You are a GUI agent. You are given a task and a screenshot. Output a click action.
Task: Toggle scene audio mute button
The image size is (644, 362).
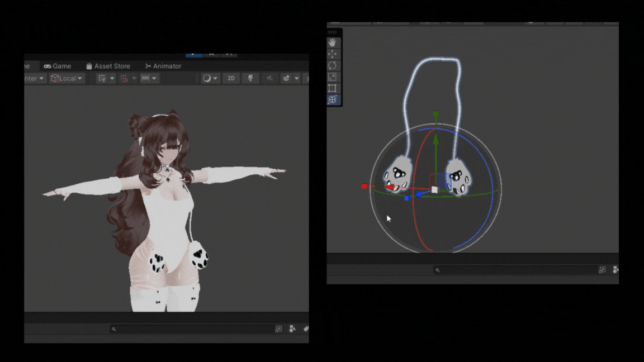[269, 78]
